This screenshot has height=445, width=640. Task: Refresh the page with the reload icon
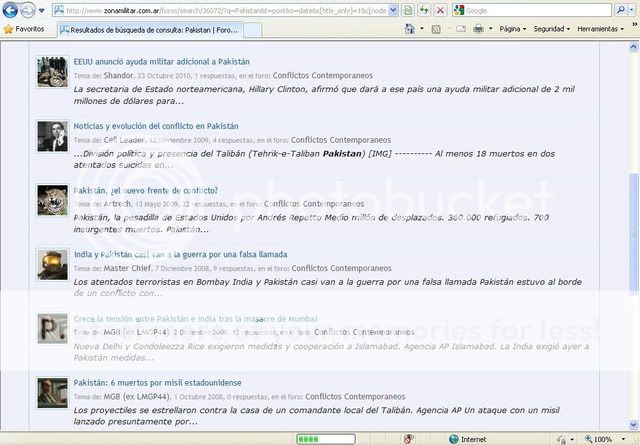[x=423, y=9]
